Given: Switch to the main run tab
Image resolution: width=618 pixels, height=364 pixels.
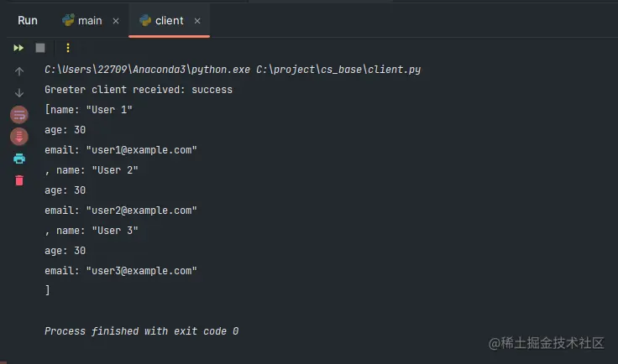Looking at the screenshot, I should point(90,20).
